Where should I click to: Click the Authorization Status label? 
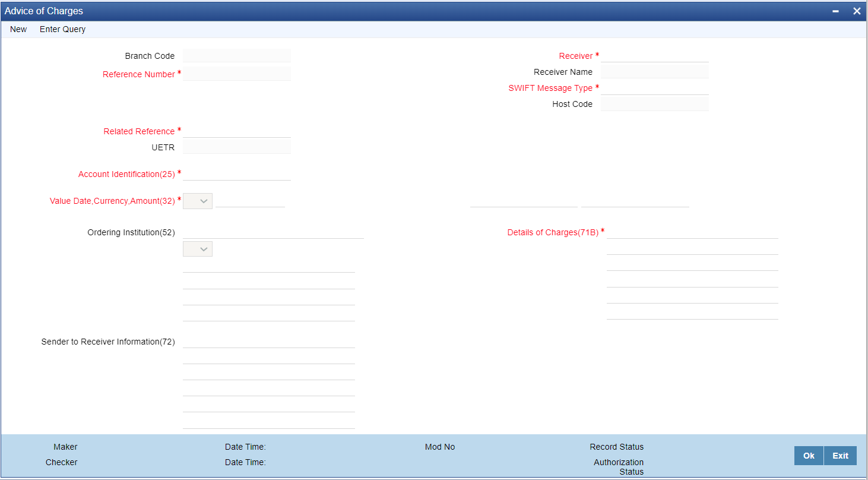click(619, 467)
